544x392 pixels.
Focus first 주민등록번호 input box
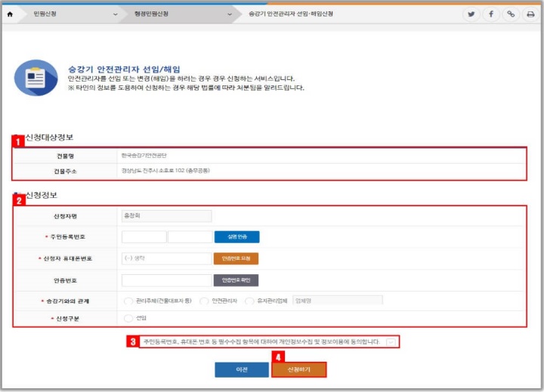click(x=144, y=237)
